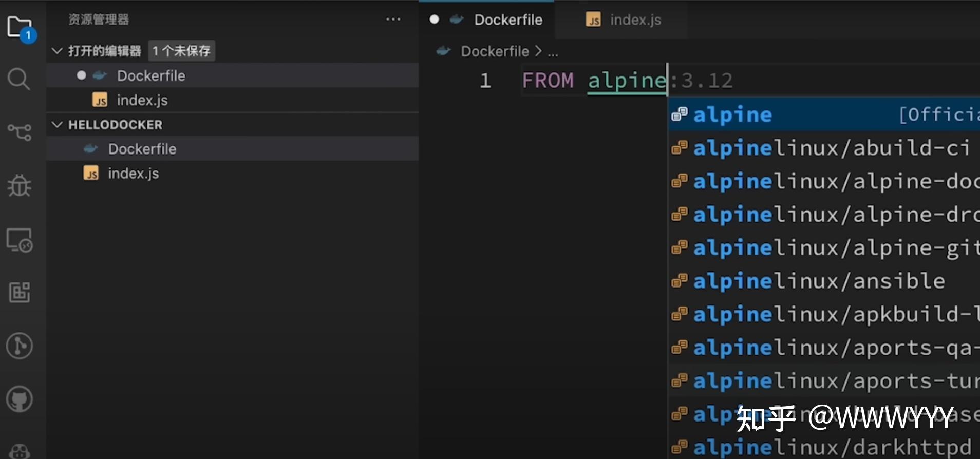Select Dockerfile under open editors
Image resolution: width=980 pixels, height=459 pixels.
233,75
